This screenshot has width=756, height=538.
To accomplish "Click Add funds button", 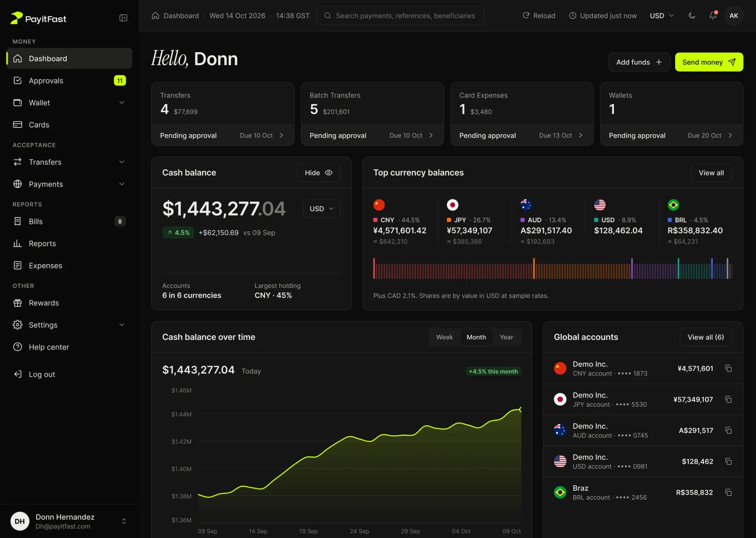I will tap(639, 62).
